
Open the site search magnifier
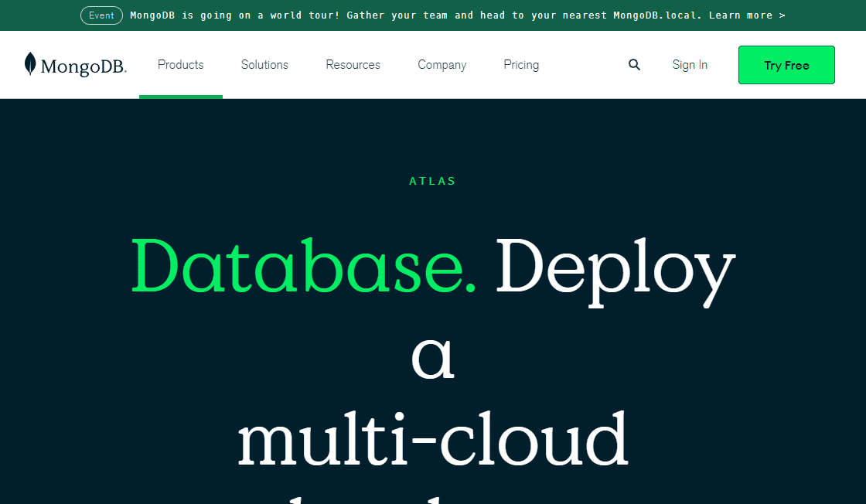coord(634,65)
